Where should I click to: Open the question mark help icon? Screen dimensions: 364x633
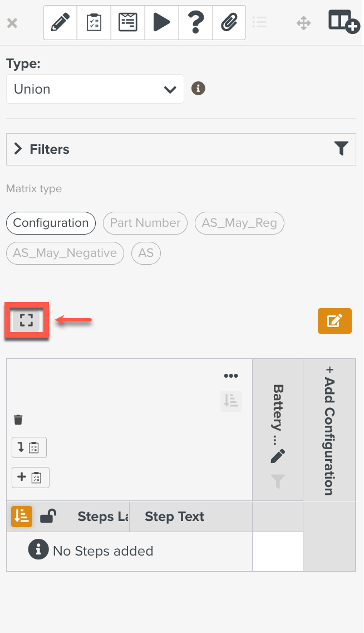click(x=195, y=23)
